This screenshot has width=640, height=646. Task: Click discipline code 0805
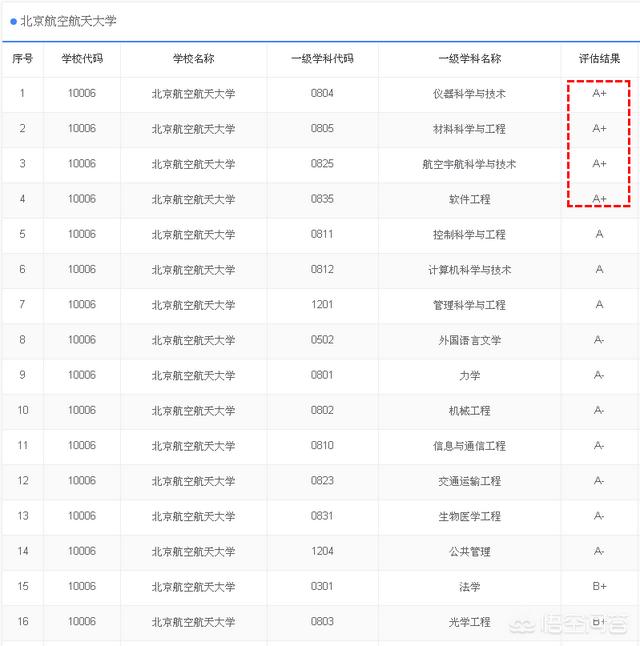click(322, 129)
